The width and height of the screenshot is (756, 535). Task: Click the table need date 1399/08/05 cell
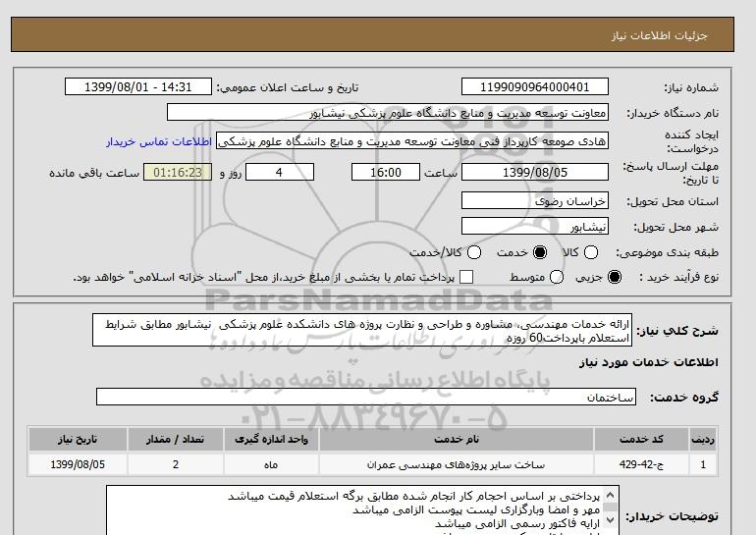(x=78, y=464)
